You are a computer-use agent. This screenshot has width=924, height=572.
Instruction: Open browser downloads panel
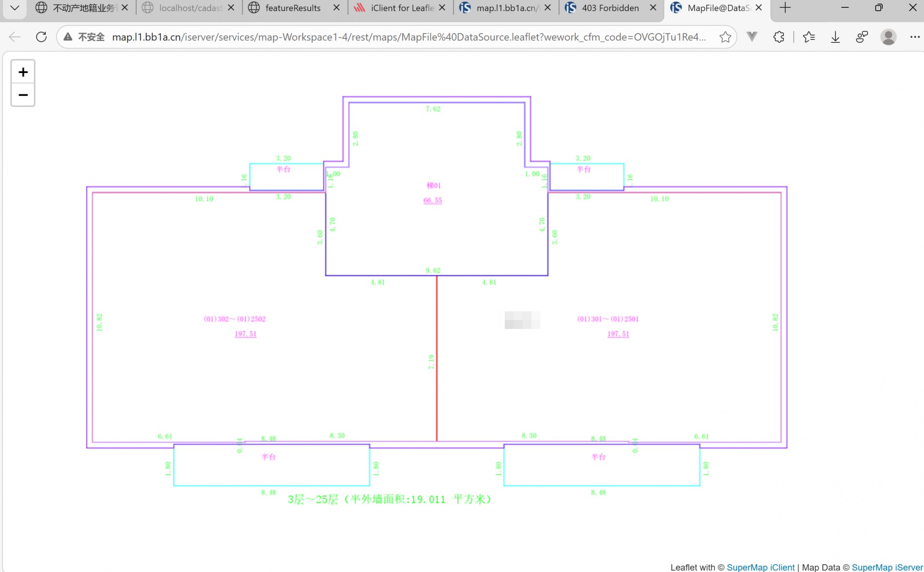[835, 37]
